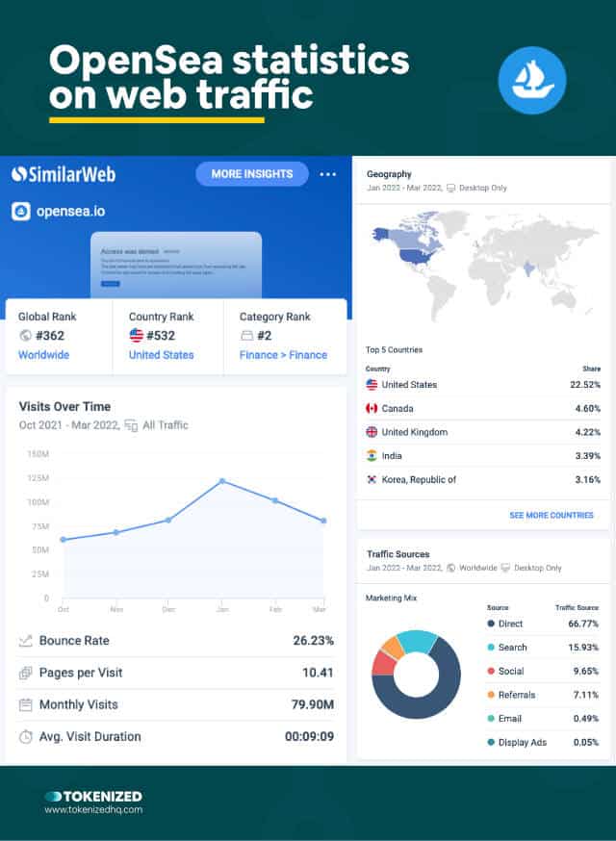This screenshot has height=841, width=616.
Task: Click the Social legend color dot
Action: tap(491, 671)
